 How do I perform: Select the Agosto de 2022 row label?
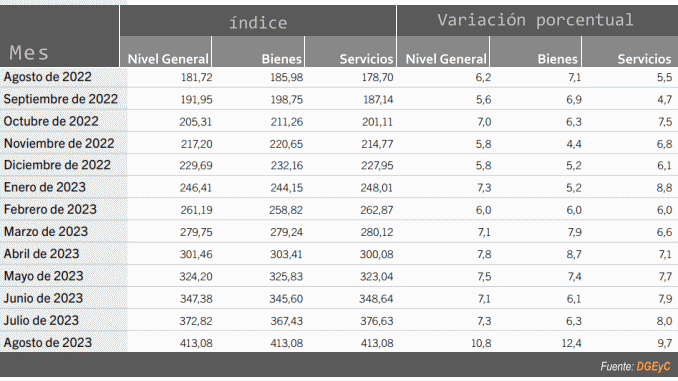click(x=48, y=77)
